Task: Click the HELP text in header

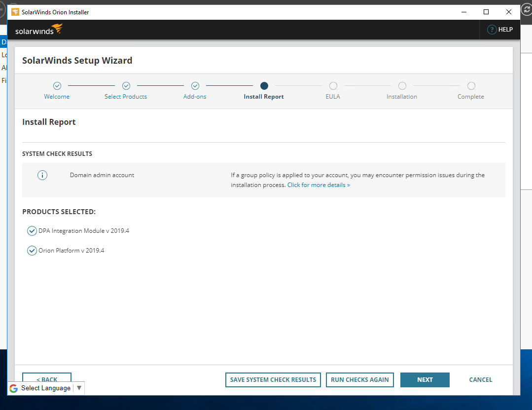Action: [505, 30]
